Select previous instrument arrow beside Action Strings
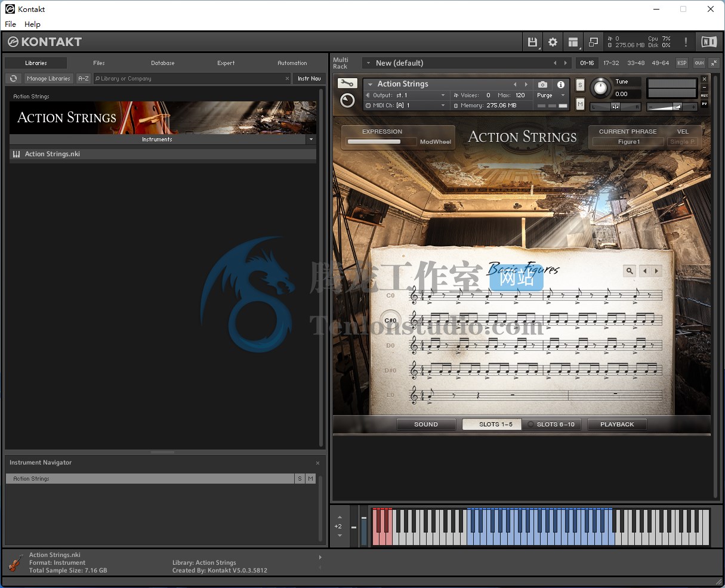The width and height of the screenshot is (725, 588). coord(515,84)
